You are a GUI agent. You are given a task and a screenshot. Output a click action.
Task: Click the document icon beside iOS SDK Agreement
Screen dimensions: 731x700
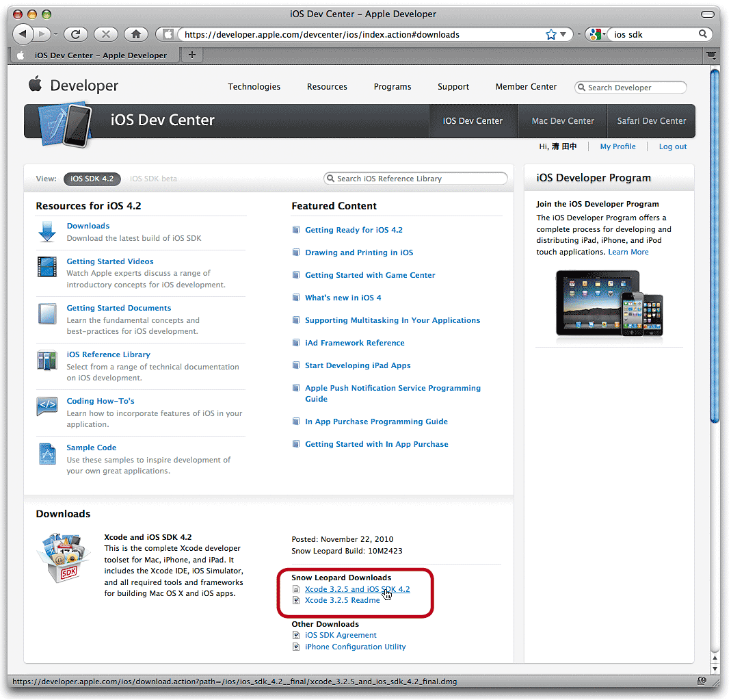pos(296,635)
